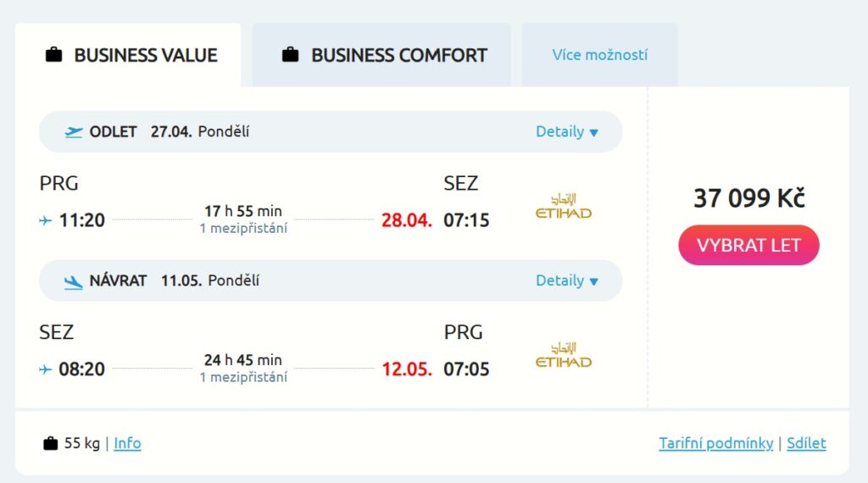Expand Detaily for the 27.04. departure
This screenshot has width=868, height=483.
coord(567,132)
